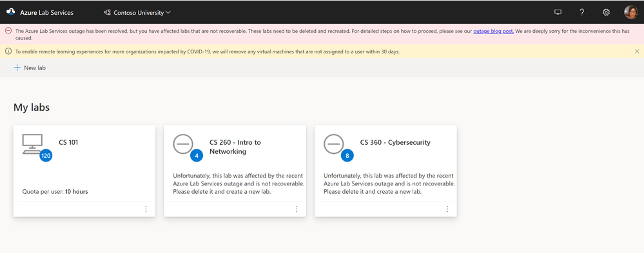644x253 pixels.
Task: Click the CS 260 unavailable status icon
Action: pos(183,144)
